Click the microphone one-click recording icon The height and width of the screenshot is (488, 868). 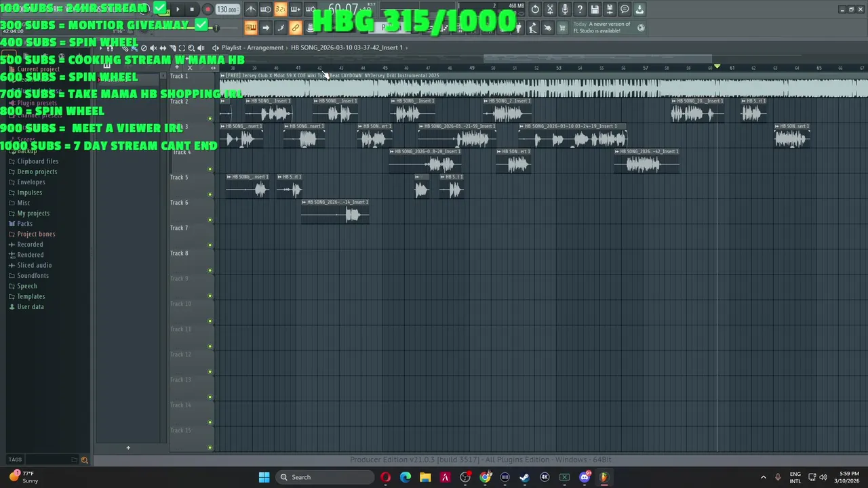565,9
